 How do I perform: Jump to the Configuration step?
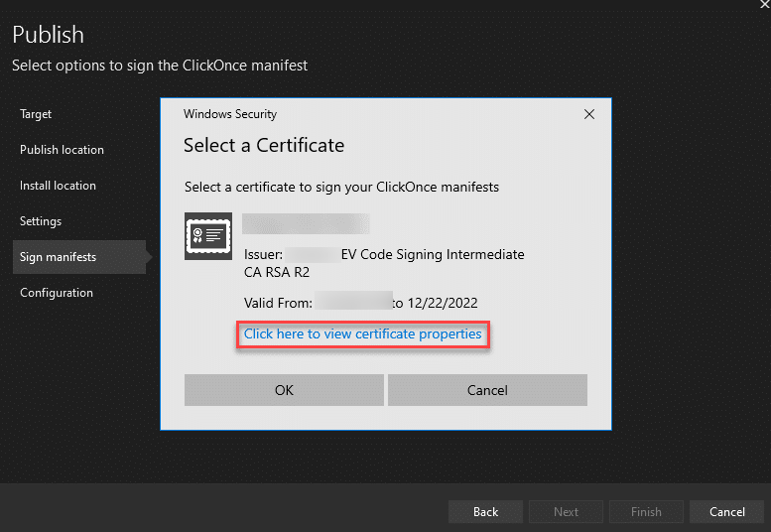click(57, 293)
